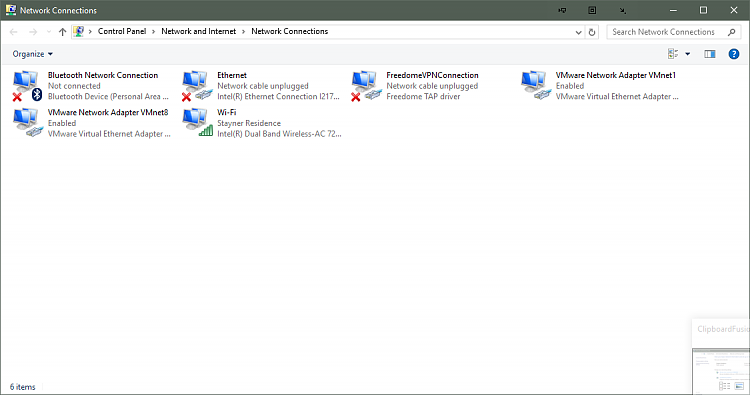750x395 pixels.
Task: Select the Ethernet adapter icon
Action: pyautogui.click(x=197, y=86)
